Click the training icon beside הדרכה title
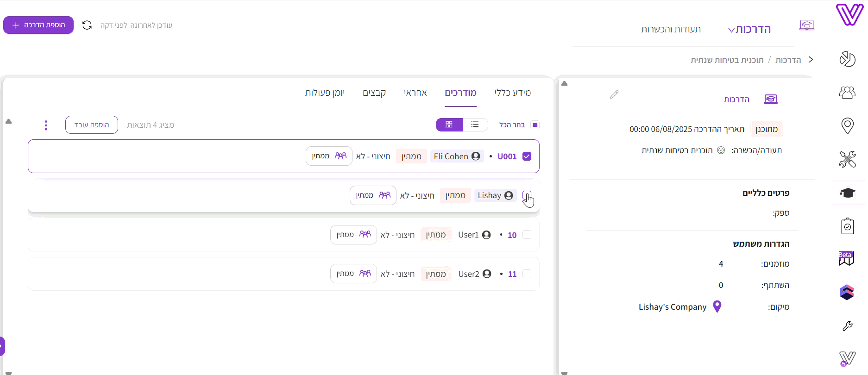868x375 pixels. click(771, 99)
